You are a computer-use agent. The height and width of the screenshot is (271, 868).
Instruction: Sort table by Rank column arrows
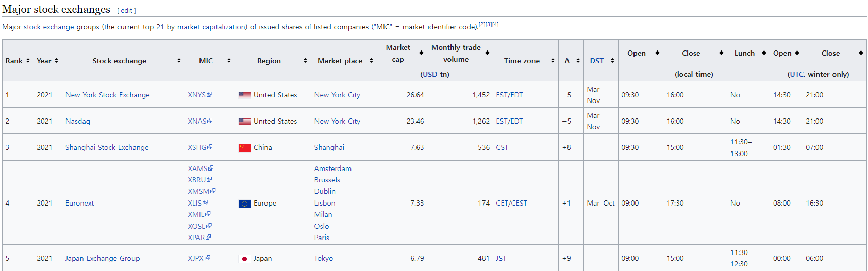[28, 61]
